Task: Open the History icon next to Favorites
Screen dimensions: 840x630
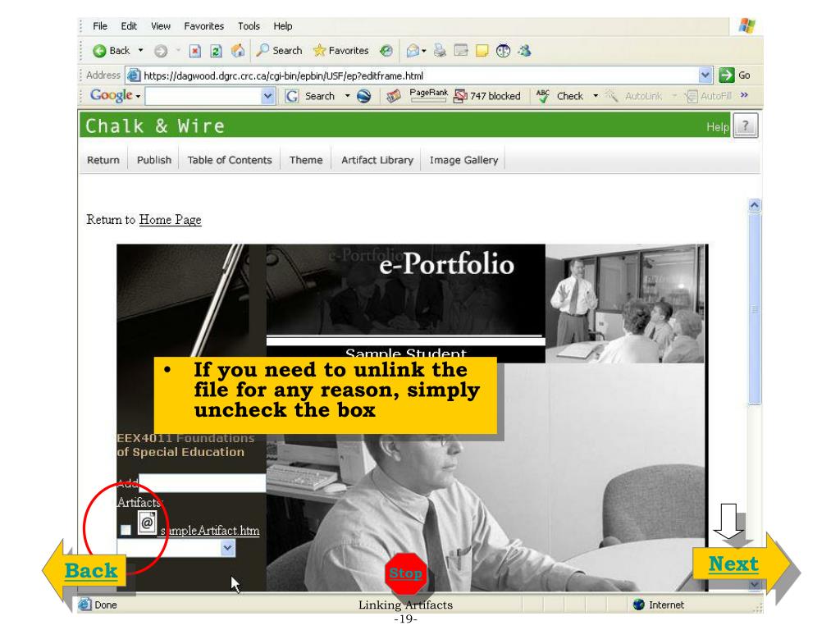Action: 386,51
